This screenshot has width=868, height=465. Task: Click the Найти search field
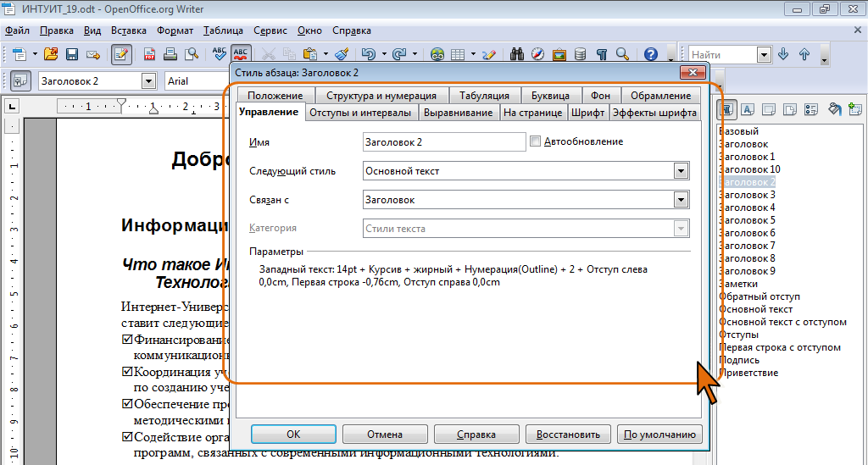(x=723, y=55)
